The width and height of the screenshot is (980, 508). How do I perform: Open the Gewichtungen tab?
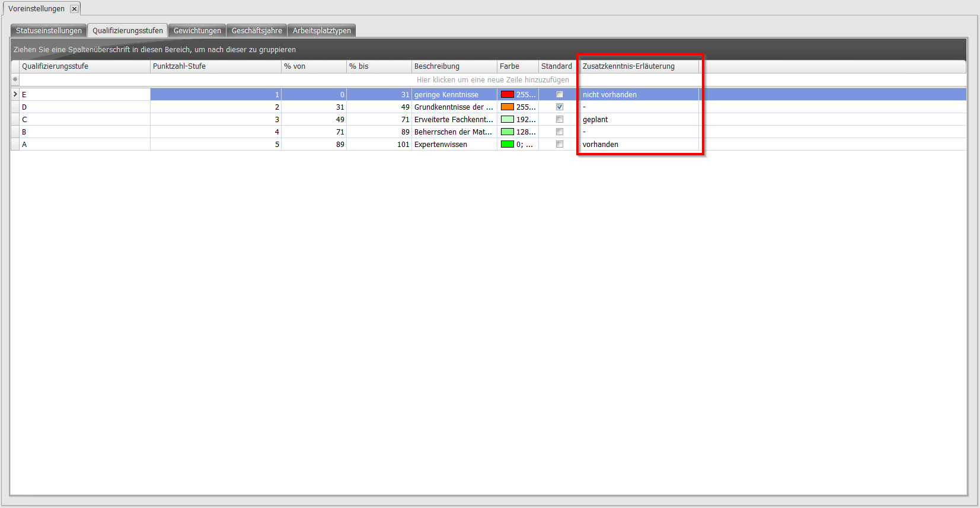[197, 31]
